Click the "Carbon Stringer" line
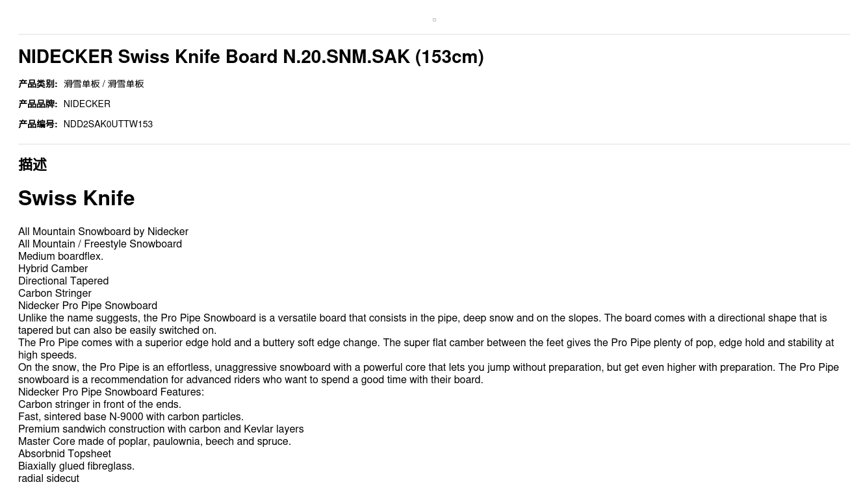Screen dimensions: 863x504 (55, 294)
